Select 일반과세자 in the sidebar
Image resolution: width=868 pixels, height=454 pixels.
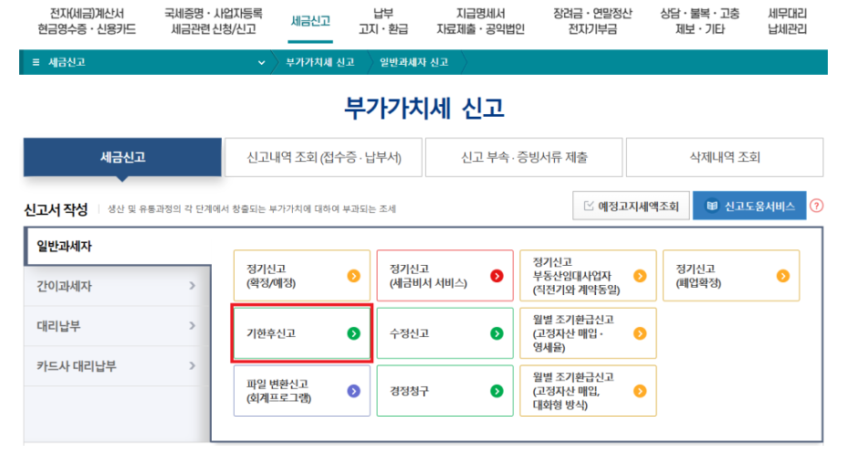tap(118, 246)
